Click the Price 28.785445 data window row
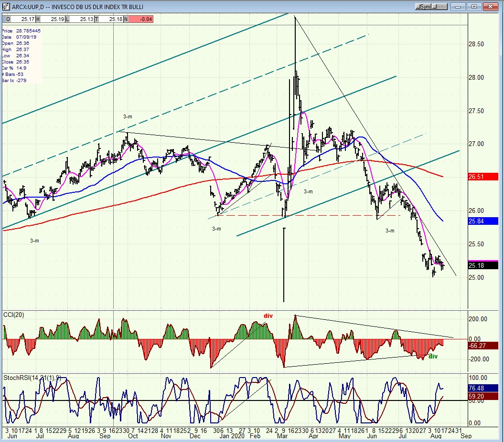The width and height of the screenshot is (504, 442). (x=21, y=31)
